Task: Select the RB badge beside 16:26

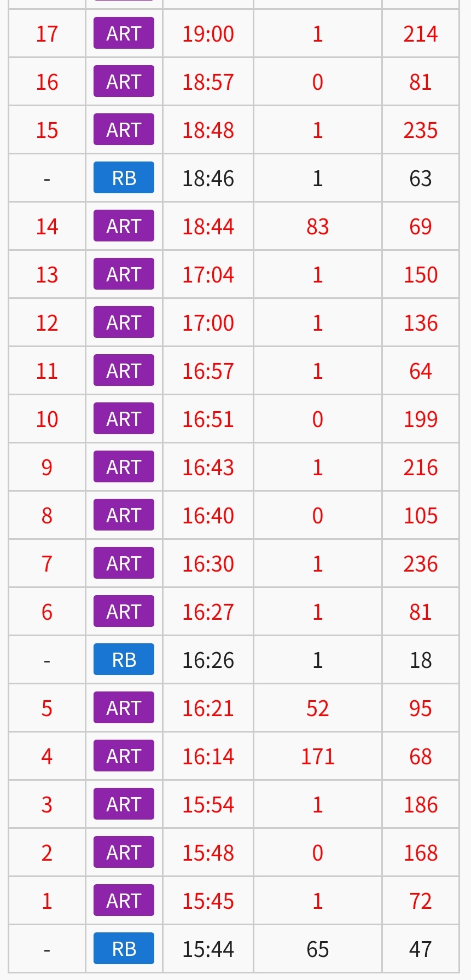Action: tap(124, 660)
